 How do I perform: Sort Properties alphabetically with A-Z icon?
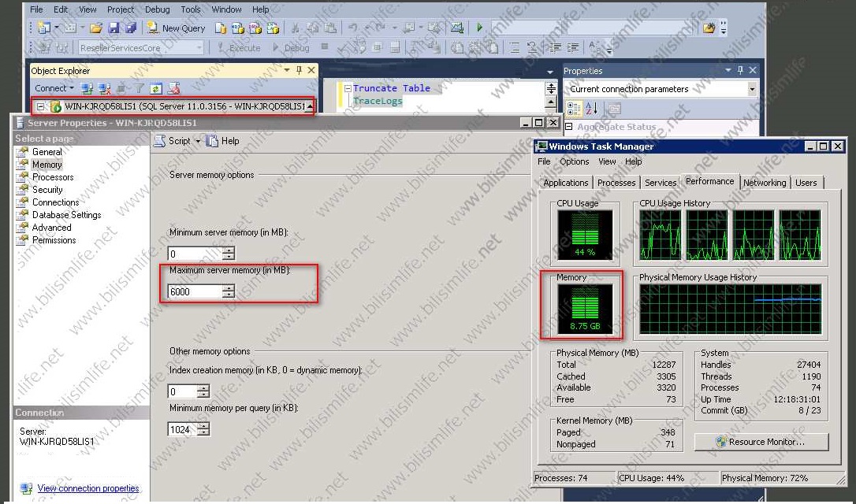point(592,109)
